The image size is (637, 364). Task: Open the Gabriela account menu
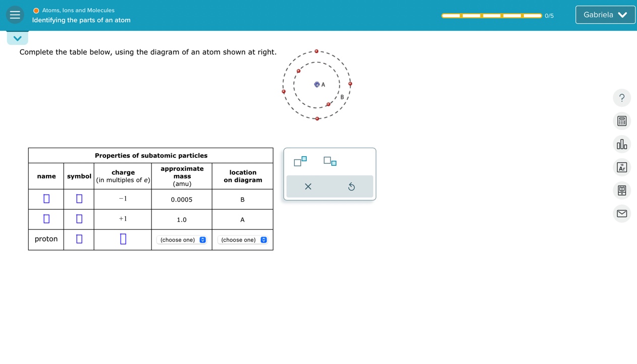tap(605, 15)
